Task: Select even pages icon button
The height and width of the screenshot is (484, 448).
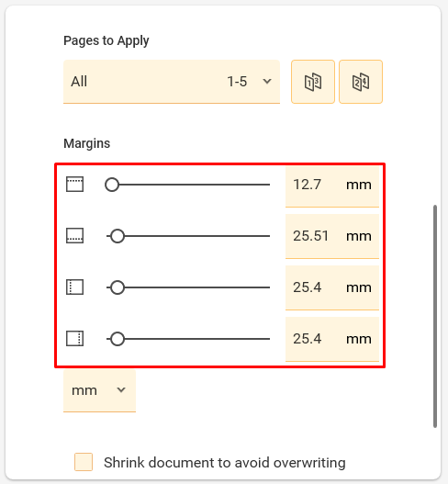Action: tap(361, 82)
